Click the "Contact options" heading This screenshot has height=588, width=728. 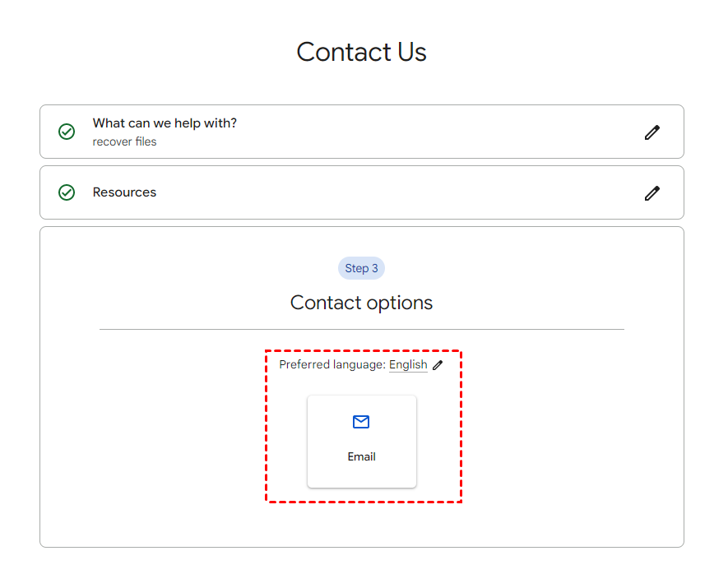pyautogui.click(x=361, y=303)
